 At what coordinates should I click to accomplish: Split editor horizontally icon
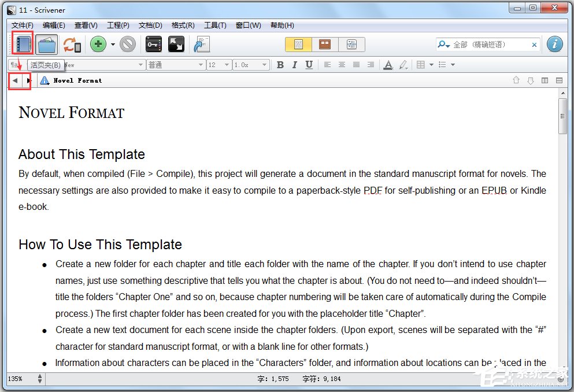(x=559, y=80)
